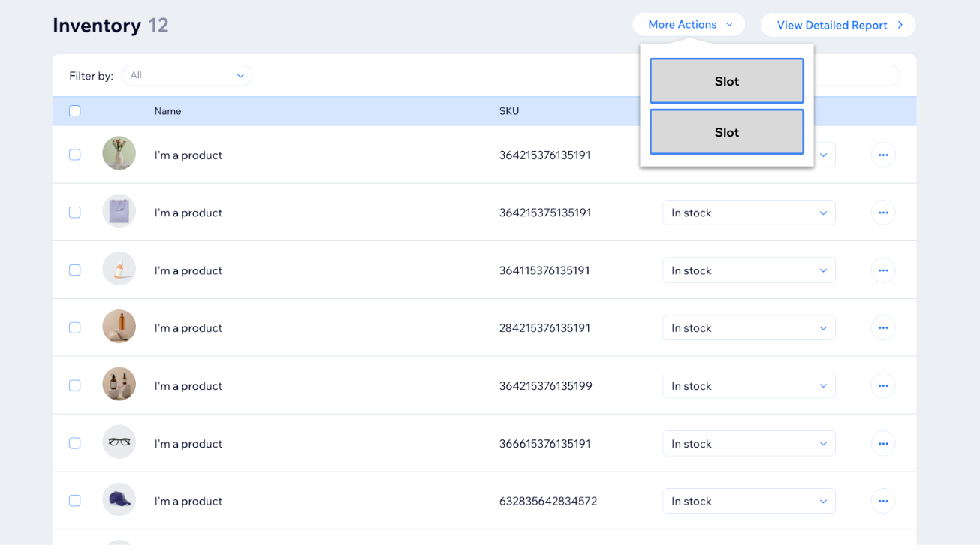Click SKU value 364215376135199
Viewport: 980px width, 549px height.
pyautogui.click(x=546, y=386)
